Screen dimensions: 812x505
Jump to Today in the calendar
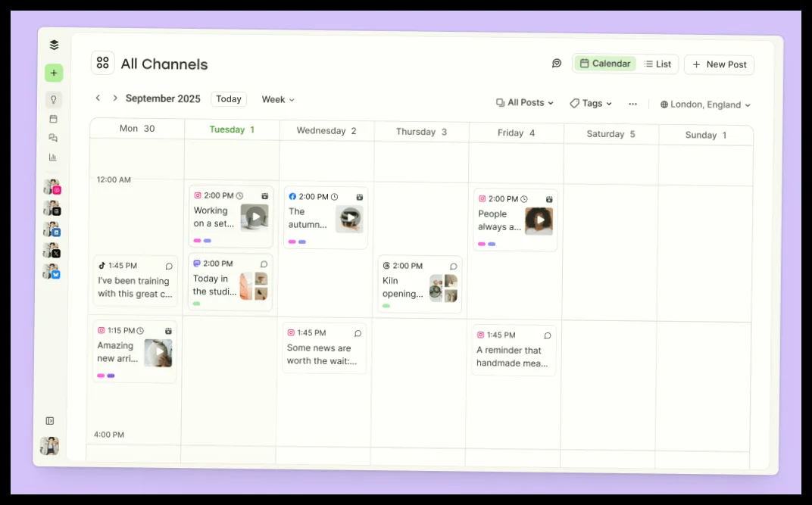pyautogui.click(x=229, y=99)
